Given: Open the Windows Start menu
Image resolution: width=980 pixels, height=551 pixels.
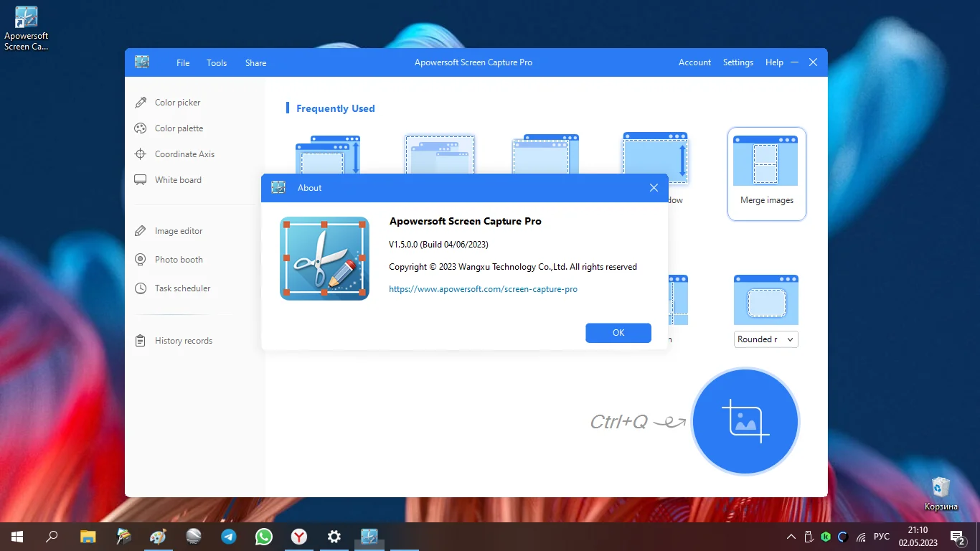Looking at the screenshot, I should (x=17, y=536).
